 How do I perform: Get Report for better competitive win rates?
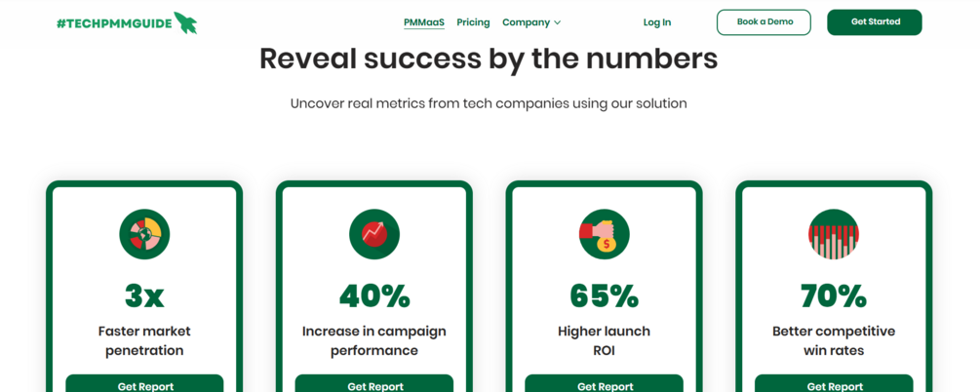coord(834,384)
